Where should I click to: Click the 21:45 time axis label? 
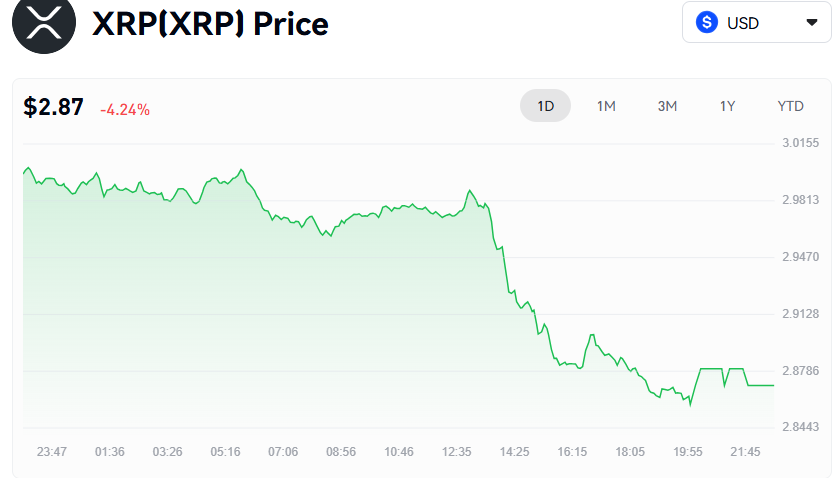click(x=745, y=452)
